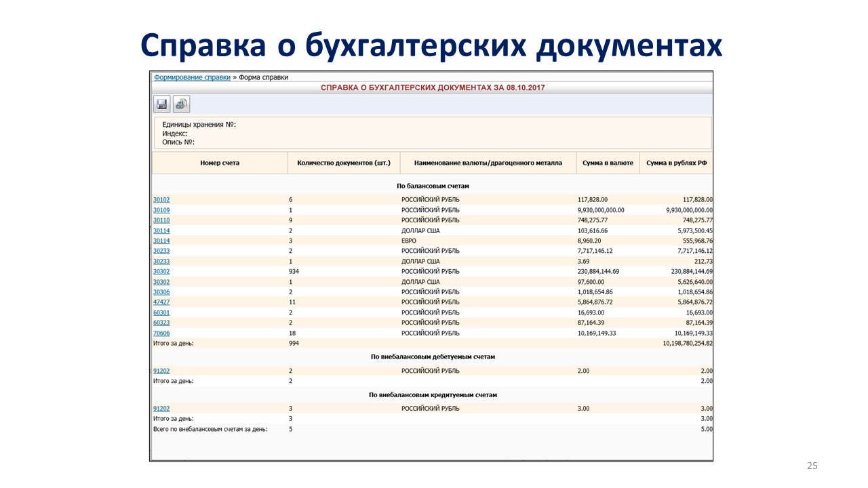
Task: Open account 30102 link
Action: (161, 200)
